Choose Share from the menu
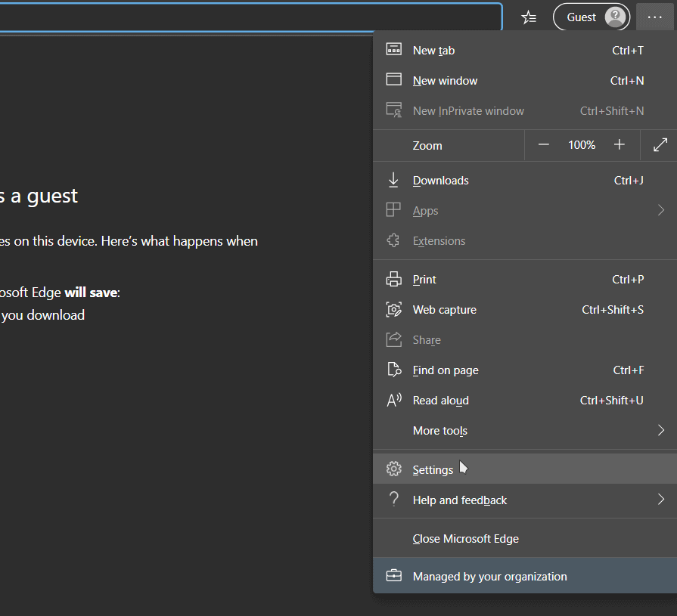677x616 pixels. pyautogui.click(x=426, y=339)
